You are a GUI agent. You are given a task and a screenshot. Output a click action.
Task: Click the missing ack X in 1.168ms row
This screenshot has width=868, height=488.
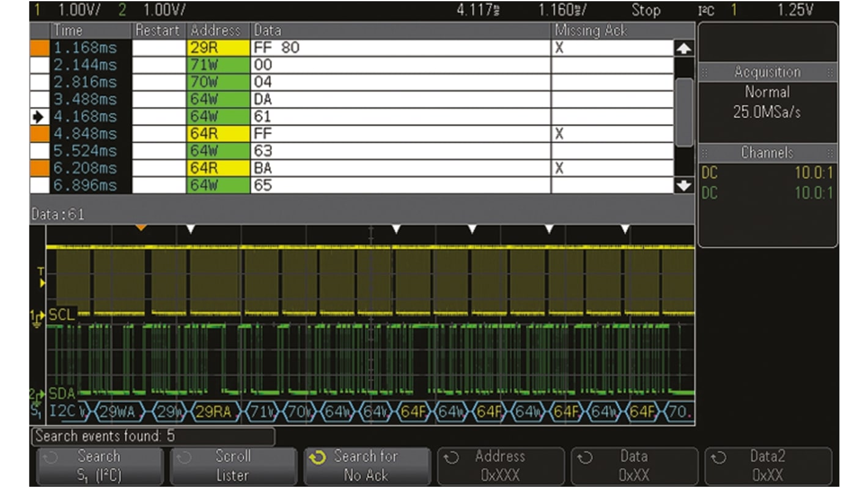559,48
